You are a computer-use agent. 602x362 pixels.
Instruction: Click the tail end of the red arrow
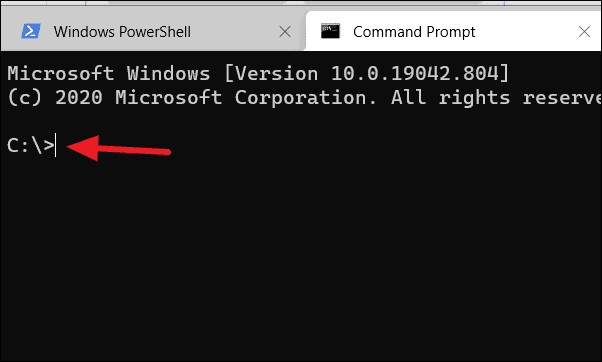pyautogui.click(x=163, y=152)
